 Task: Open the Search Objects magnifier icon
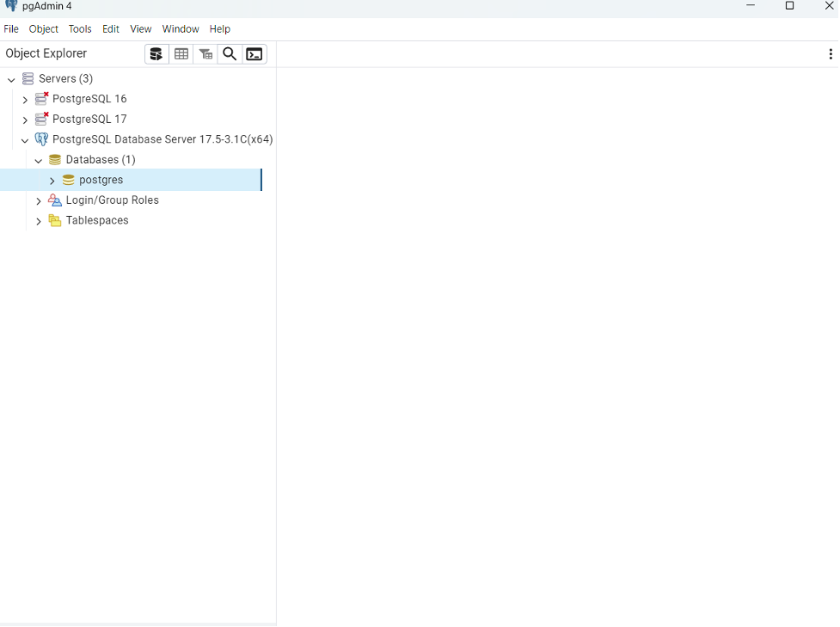[x=230, y=54]
